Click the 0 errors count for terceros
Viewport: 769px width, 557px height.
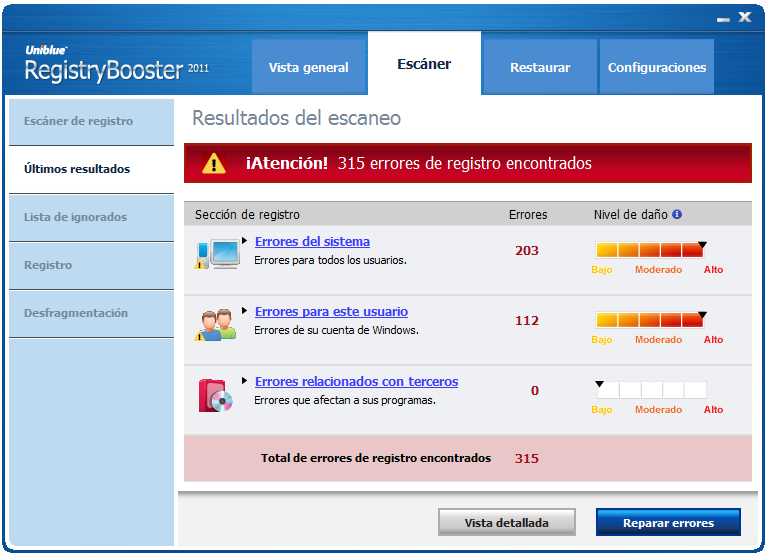click(535, 391)
